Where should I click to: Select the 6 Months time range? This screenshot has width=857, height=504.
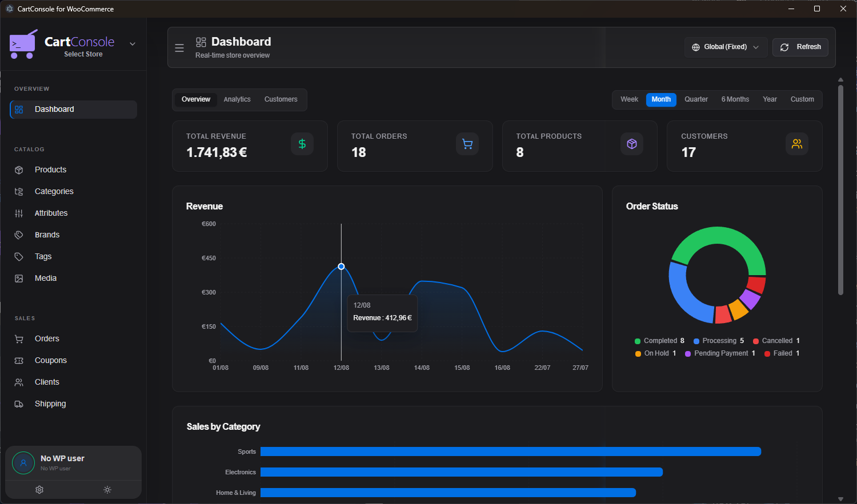tap(735, 99)
